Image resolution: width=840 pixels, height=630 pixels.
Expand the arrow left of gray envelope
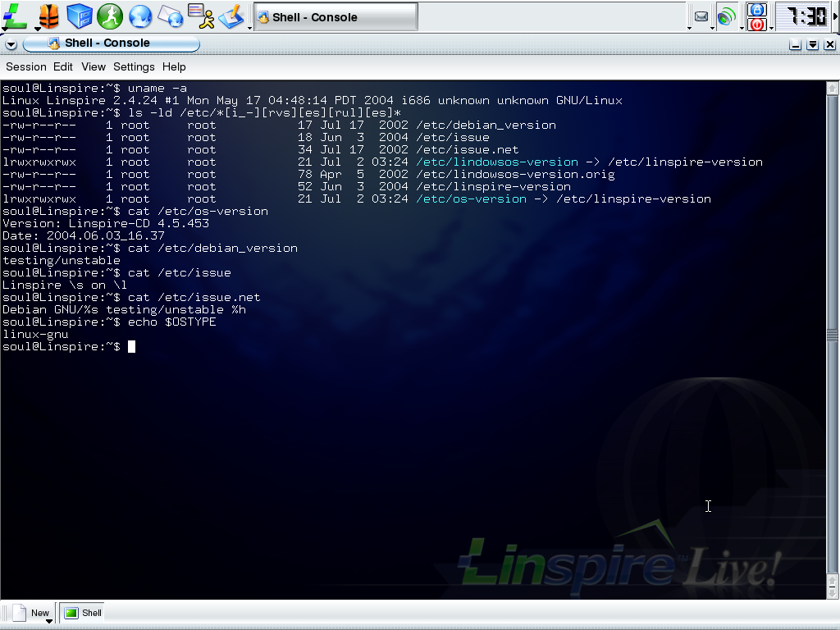click(x=689, y=28)
